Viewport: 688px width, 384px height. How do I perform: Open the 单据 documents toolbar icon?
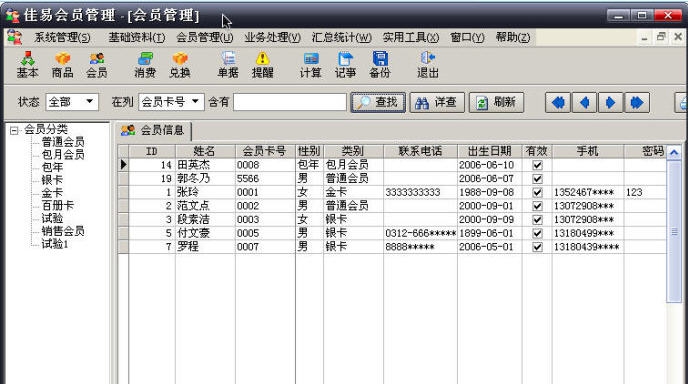click(x=228, y=65)
